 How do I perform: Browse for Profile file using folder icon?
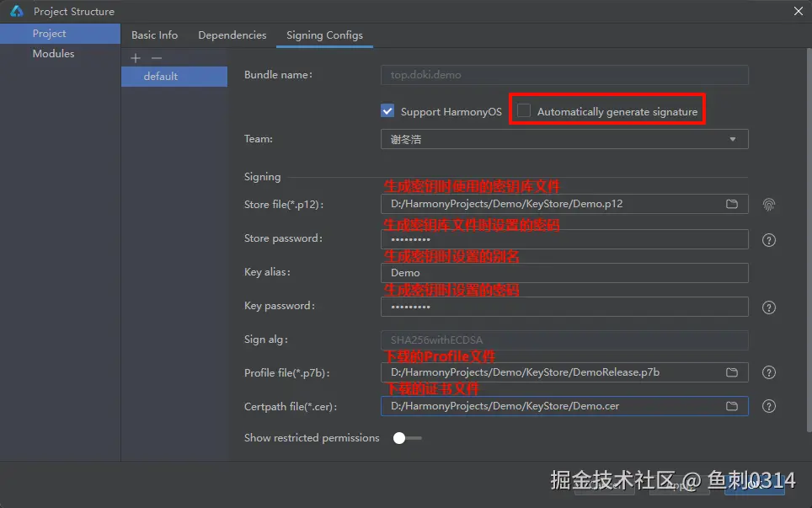click(732, 372)
